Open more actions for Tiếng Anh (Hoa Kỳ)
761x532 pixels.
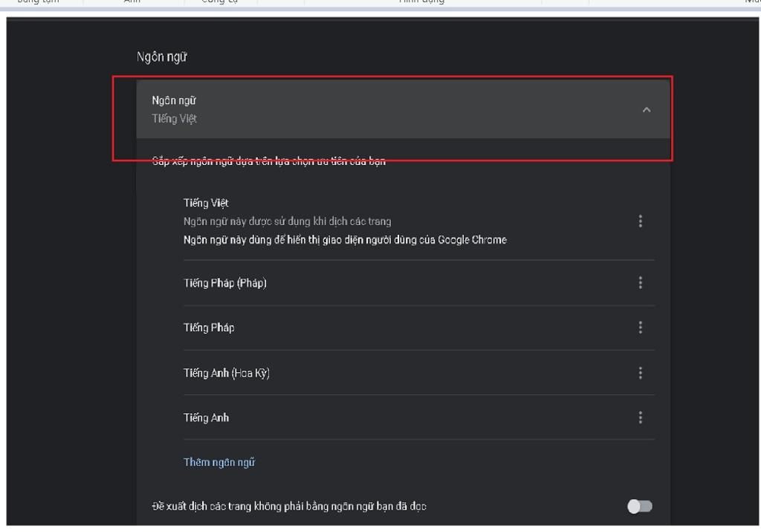pyautogui.click(x=640, y=373)
